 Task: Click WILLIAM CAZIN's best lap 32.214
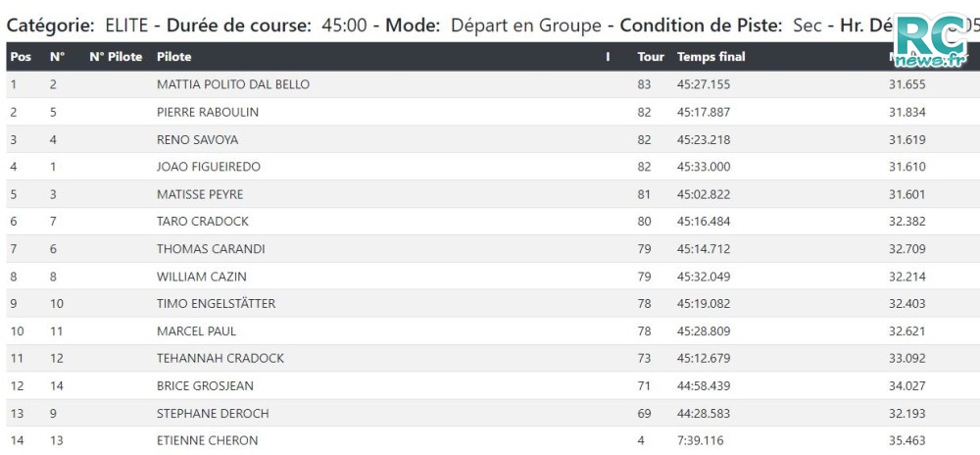906,277
